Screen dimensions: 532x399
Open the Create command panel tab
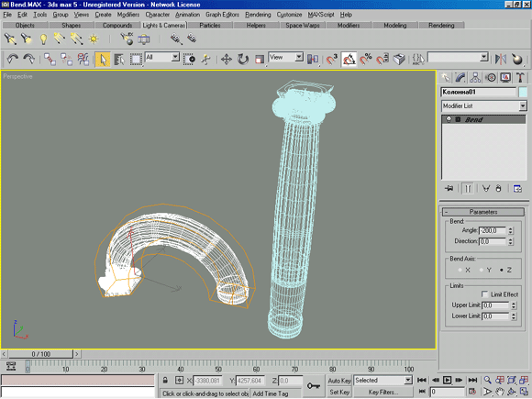445,78
